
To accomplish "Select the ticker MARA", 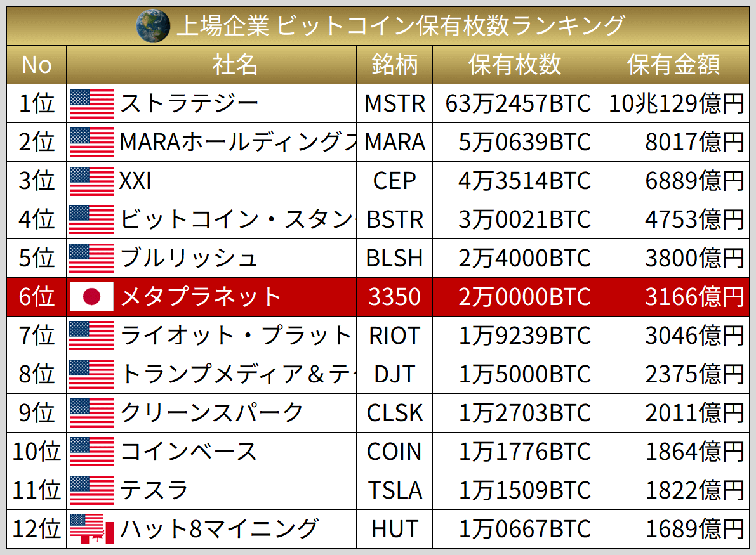I will [395, 142].
